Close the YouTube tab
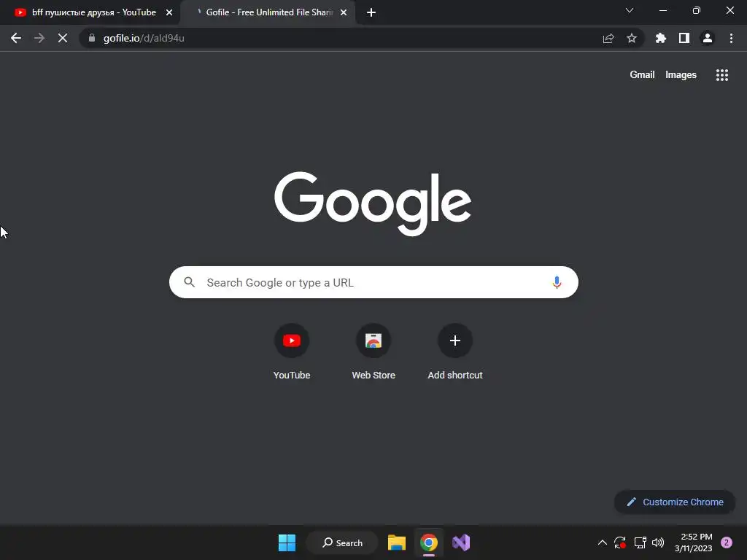This screenshot has height=560, width=747. point(169,12)
